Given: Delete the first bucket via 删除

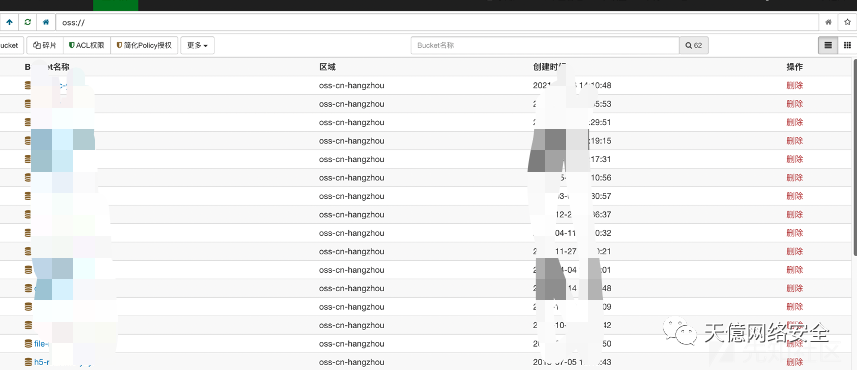Looking at the screenshot, I should point(795,85).
